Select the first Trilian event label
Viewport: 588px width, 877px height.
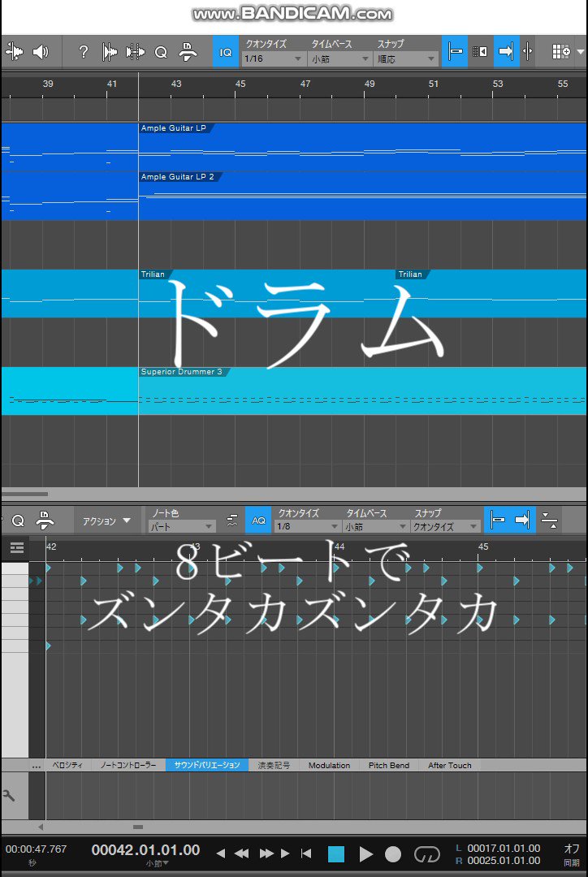(153, 274)
